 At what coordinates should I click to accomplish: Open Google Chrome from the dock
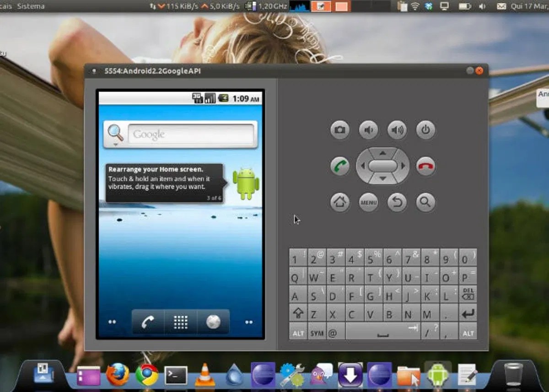(x=147, y=374)
